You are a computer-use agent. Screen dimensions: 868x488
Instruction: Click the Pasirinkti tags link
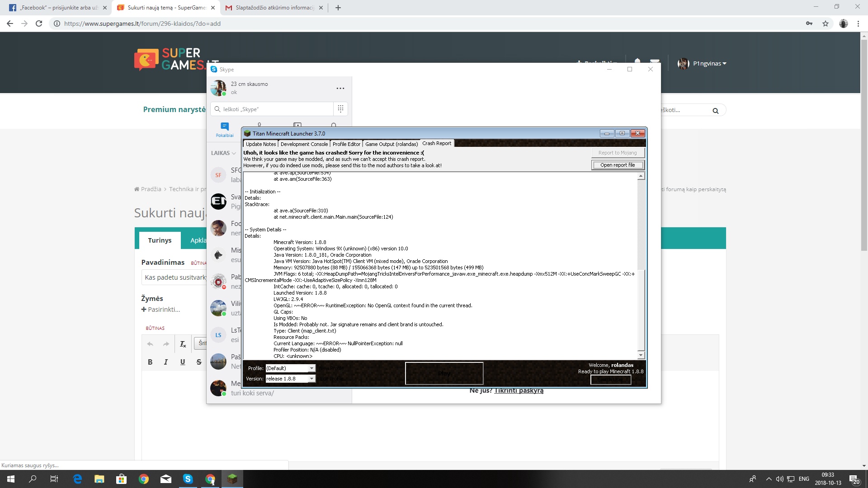point(161,310)
